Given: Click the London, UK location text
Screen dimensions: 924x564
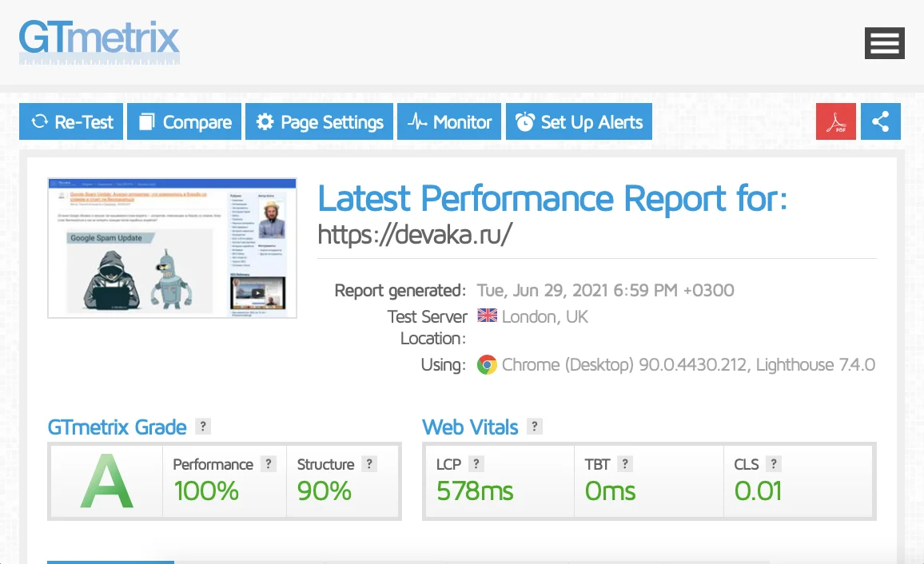Looking at the screenshot, I should point(545,316).
